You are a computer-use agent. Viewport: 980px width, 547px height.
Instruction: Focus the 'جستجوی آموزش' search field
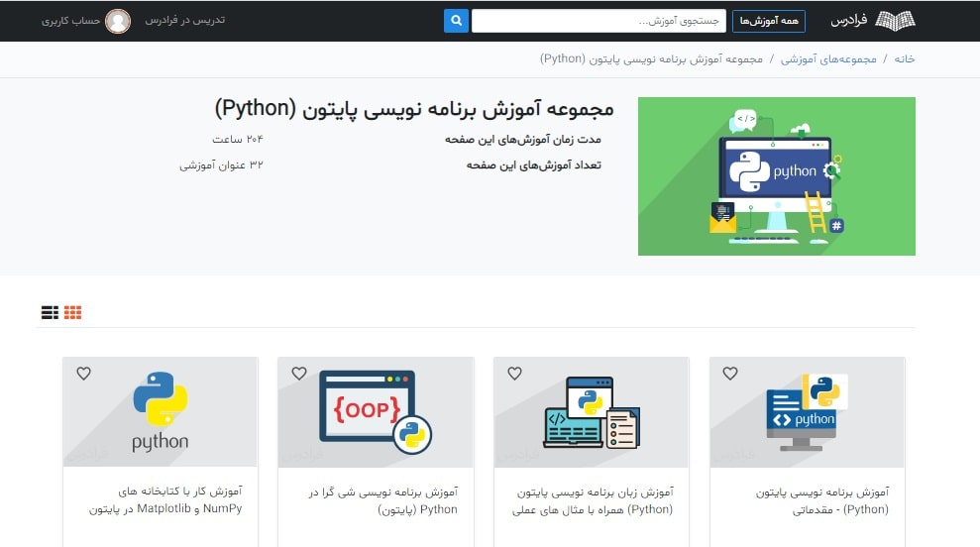[x=599, y=21]
